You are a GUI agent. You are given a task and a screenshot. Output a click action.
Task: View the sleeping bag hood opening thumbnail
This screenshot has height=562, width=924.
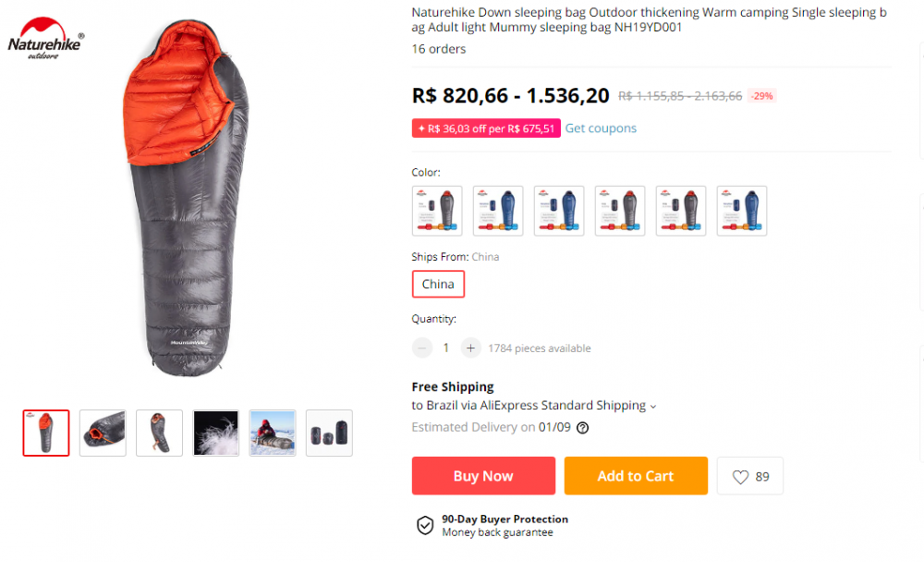pos(103,433)
